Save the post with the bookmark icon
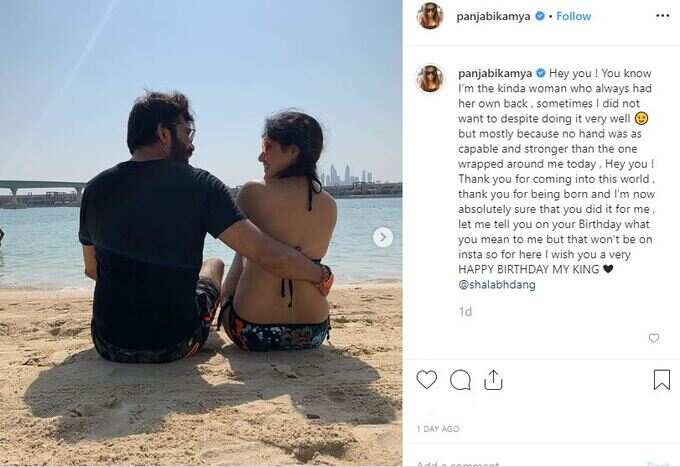Viewport: 680px width, 467px height. click(x=661, y=379)
